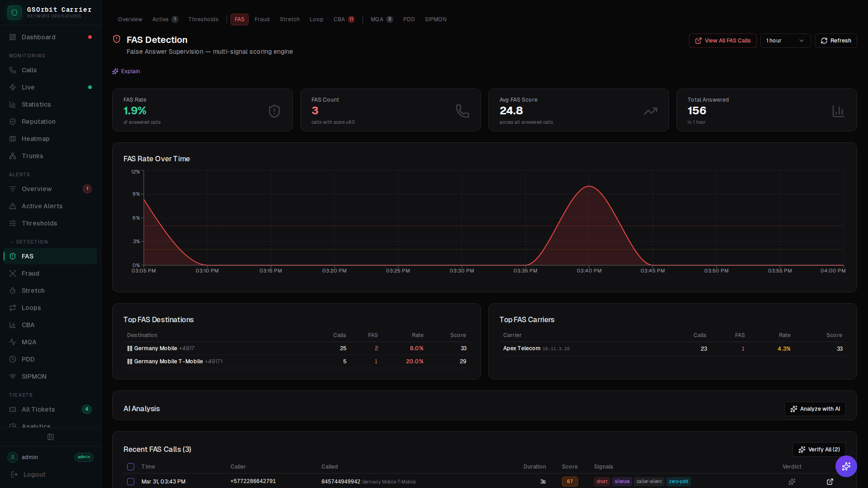Click the external link icon on the FAS call row

[830, 482]
